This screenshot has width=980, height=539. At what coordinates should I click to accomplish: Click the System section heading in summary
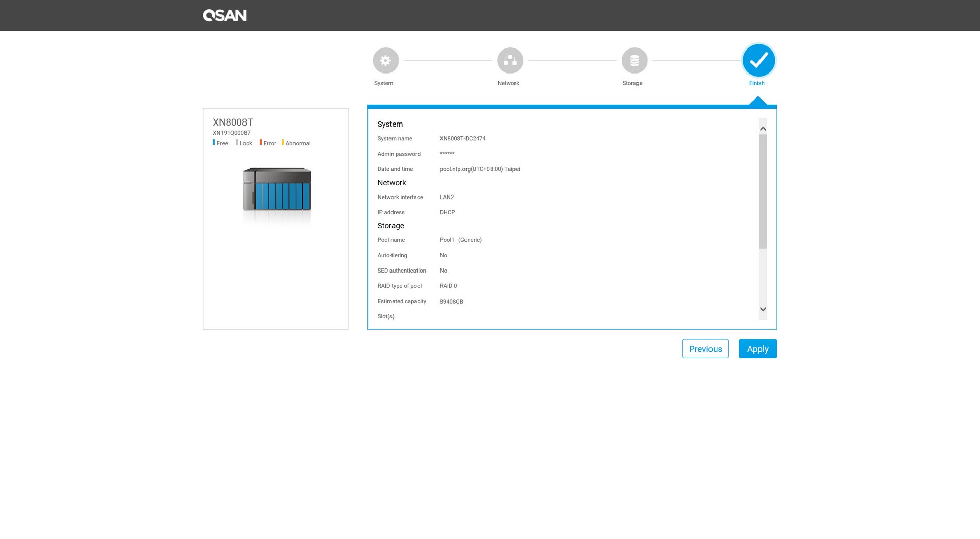(390, 124)
